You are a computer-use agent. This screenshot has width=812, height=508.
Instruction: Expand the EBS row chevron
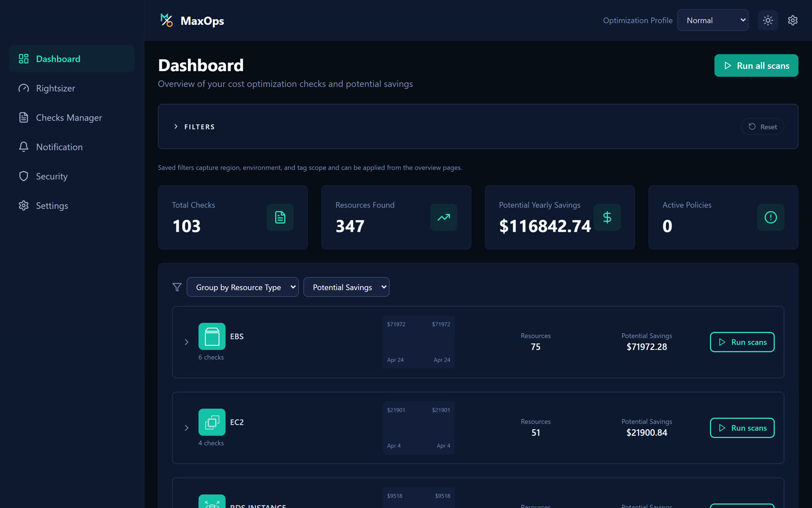[186, 342]
